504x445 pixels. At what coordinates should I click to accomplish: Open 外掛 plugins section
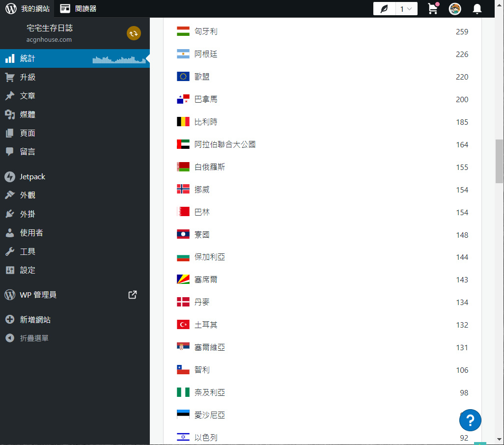tap(75, 214)
